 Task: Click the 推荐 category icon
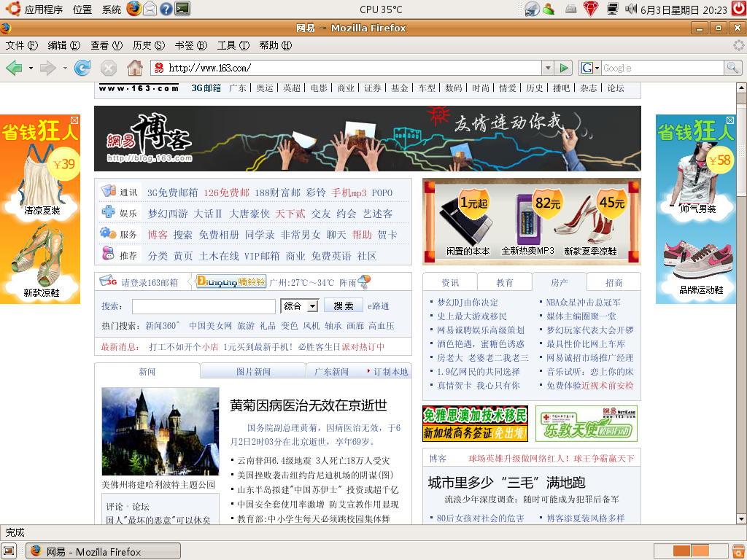[x=109, y=253]
